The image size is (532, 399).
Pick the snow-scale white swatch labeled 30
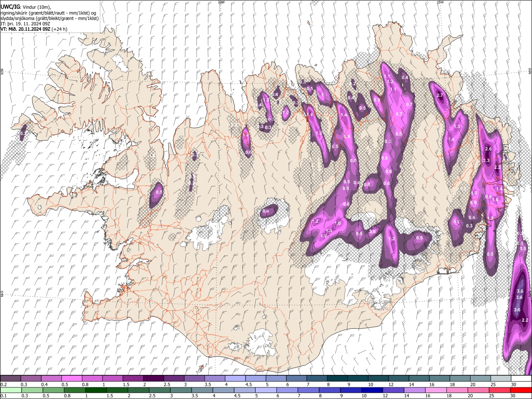click(x=522, y=379)
